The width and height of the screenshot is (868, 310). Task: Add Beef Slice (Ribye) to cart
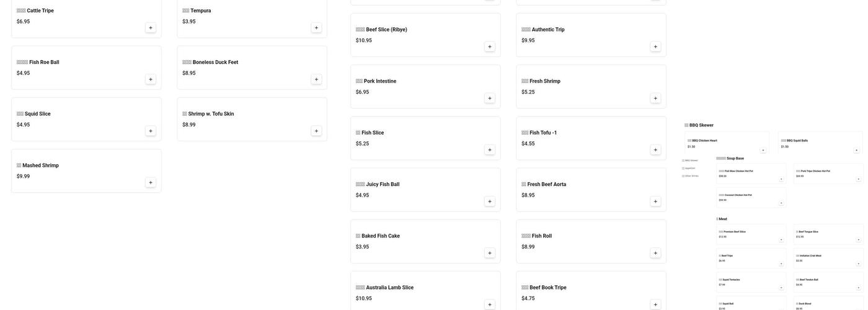tap(490, 46)
